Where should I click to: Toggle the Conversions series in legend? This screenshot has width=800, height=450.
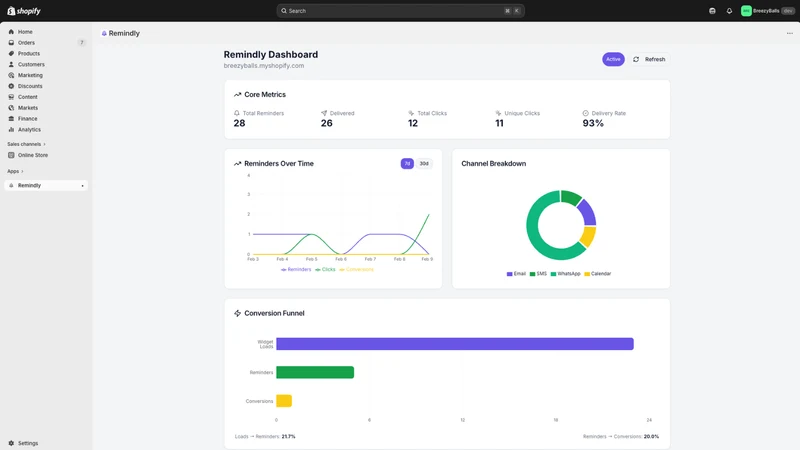tap(357, 269)
